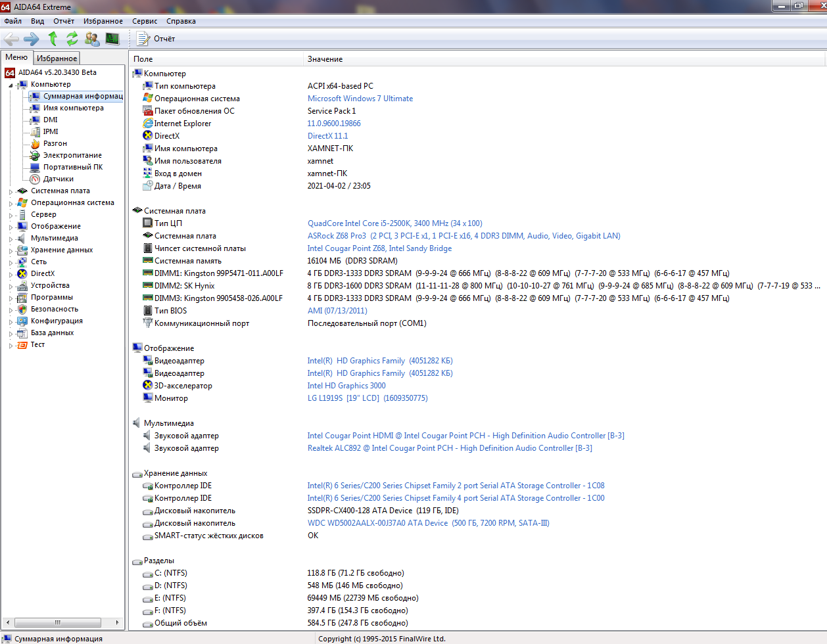Open LG L1919S monitor link
The height and width of the screenshot is (644, 827).
coord(367,398)
